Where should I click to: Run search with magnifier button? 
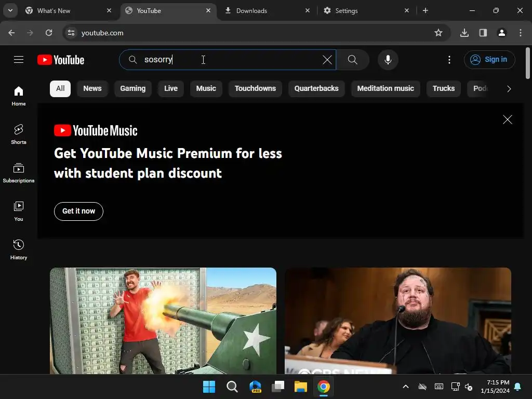tap(353, 60)
